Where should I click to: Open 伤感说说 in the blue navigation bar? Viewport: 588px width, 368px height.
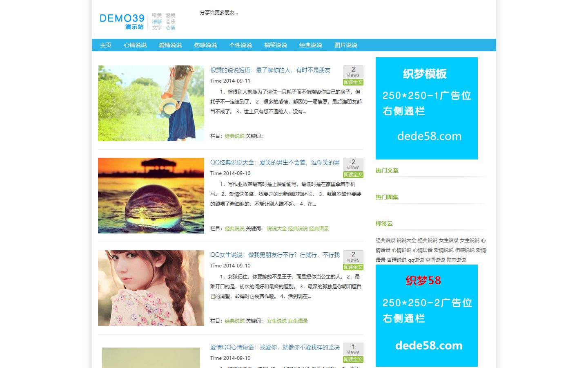tap(205, 45)
